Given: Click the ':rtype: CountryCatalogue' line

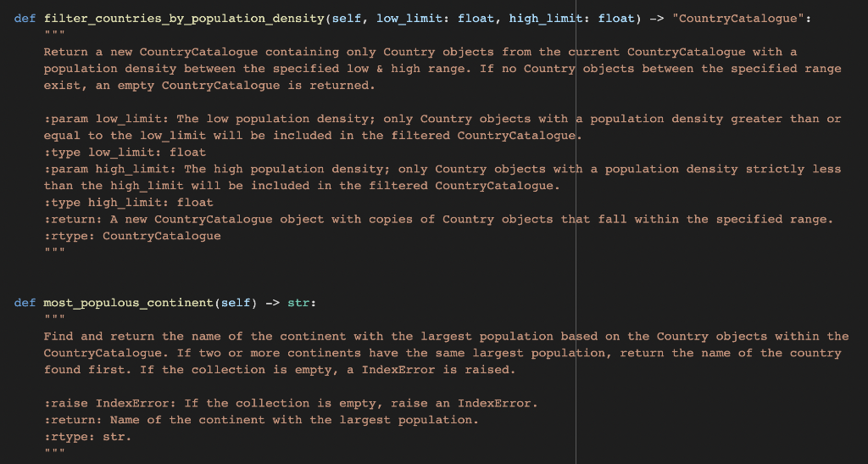Looking at the screenshot, I should click(132, 236).
